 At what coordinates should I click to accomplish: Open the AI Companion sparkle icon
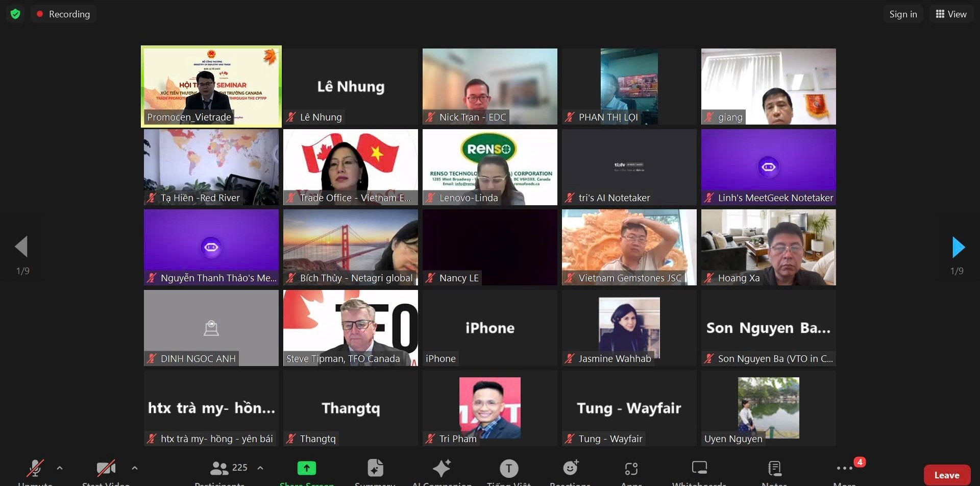442,468
